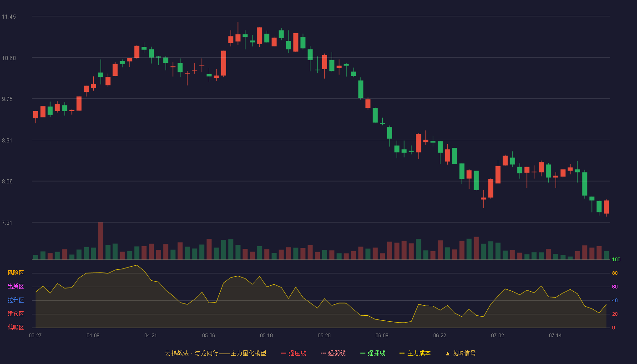637x364 pixels.
Task: Select the 03-27 date label
Action: click(x=35, y=335)
